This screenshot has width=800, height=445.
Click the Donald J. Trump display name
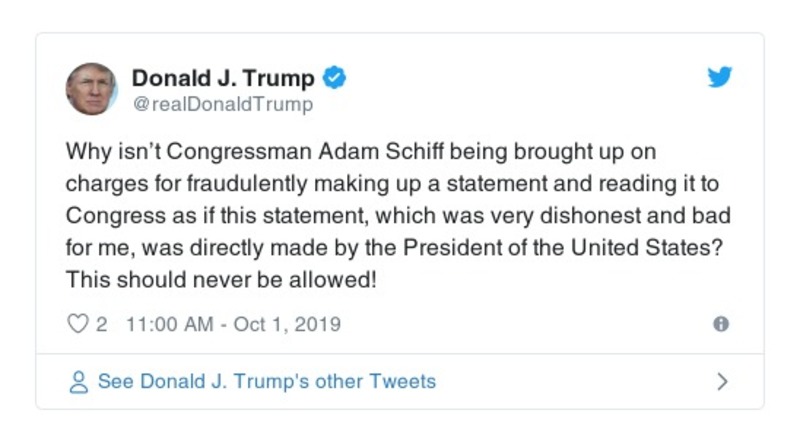223,78
